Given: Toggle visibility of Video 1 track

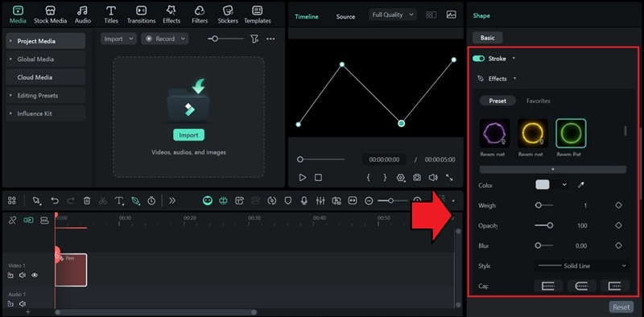Looking at the screenshot, I should [x=35, y=275].
